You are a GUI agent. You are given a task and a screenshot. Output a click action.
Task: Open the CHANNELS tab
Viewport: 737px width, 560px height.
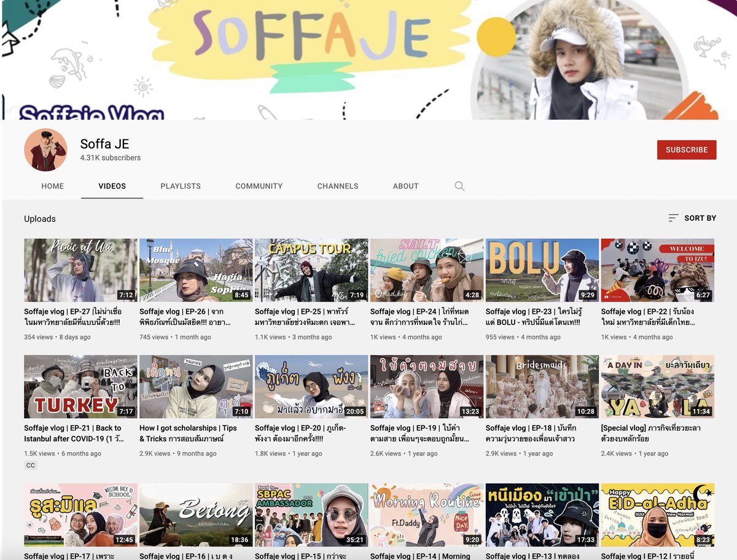(x=338, y=186)
